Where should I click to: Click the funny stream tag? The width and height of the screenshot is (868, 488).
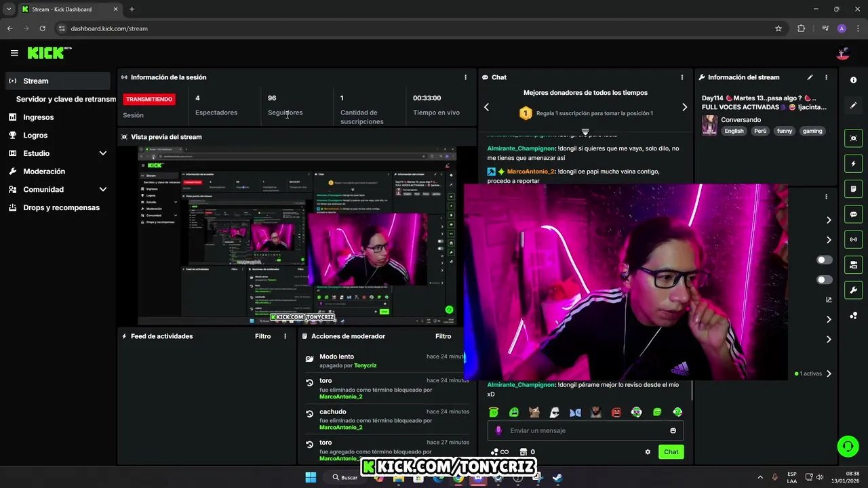(x=785, y=131)
